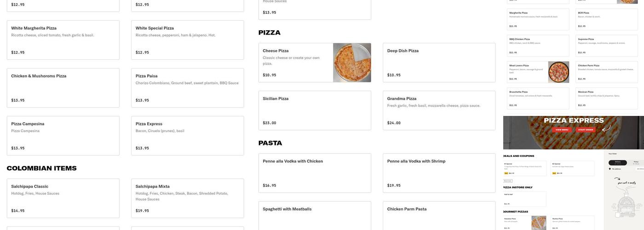Select the Salchipapa Mixta item
644x230 pixels.
(x=187, y=198)
